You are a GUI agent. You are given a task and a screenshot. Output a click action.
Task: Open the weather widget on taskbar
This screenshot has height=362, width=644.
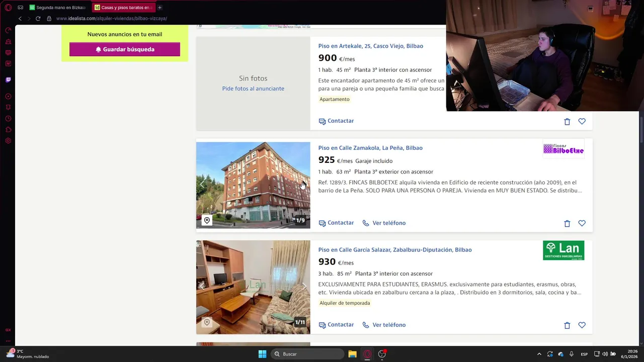click(x=28, y=354)
